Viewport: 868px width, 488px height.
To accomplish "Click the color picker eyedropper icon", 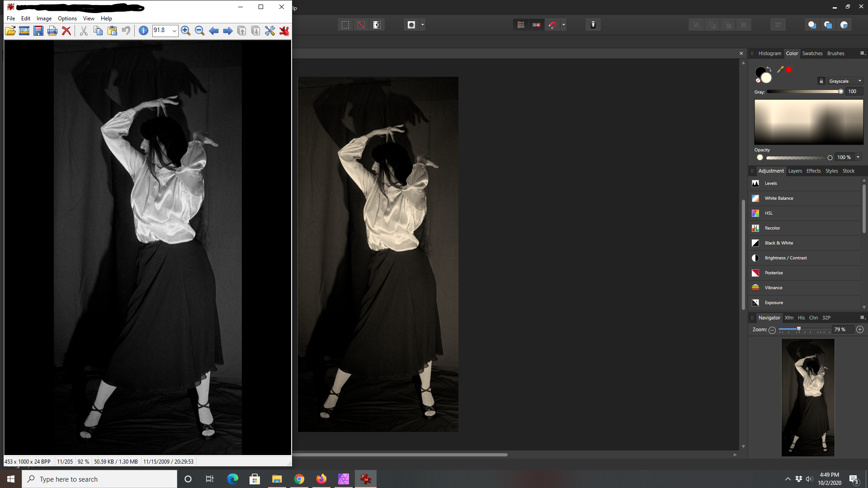I will (x=780, y=70).
